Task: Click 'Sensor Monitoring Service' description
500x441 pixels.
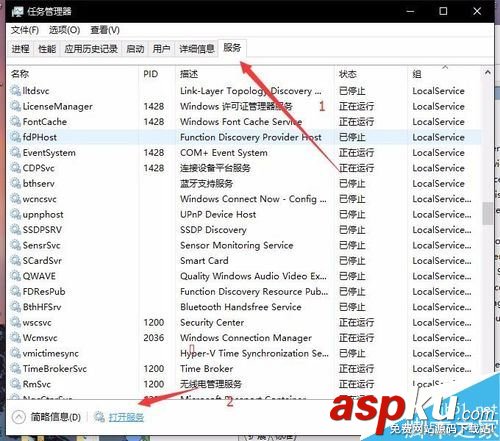Action: 237,245
